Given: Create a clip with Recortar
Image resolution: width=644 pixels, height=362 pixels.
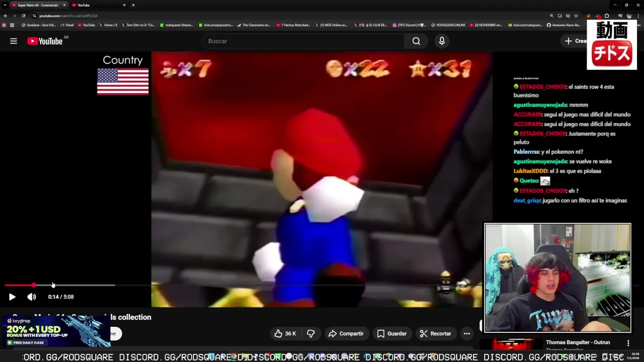Looking at the screenshot, I should click(x=435, y=334).
